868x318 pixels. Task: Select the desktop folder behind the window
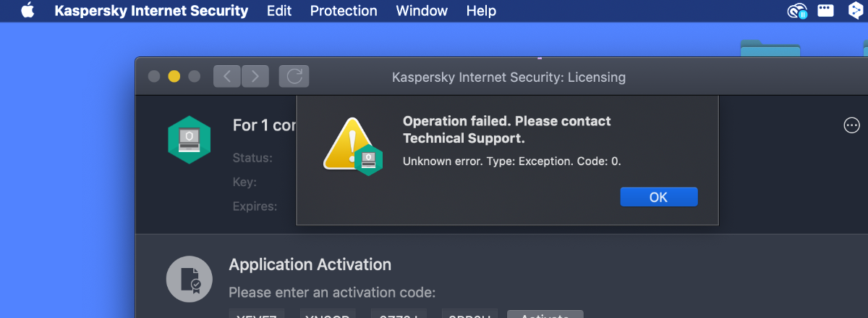click(770, 50)
